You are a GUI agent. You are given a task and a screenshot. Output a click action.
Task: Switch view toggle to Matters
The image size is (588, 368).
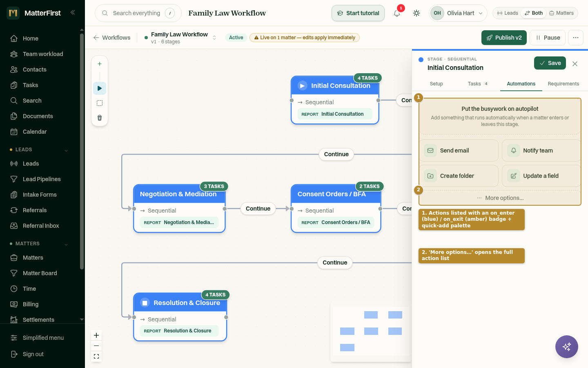click(561, 13)
